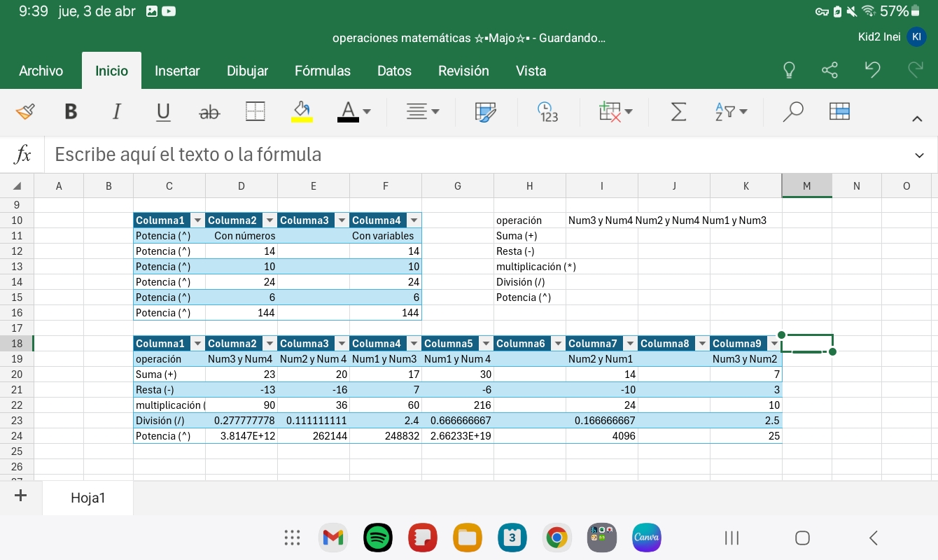The width and height of the screenshot is (938, 560).
Task: Select the Hoja1 sheet tab
Action: tap(87, 498)
